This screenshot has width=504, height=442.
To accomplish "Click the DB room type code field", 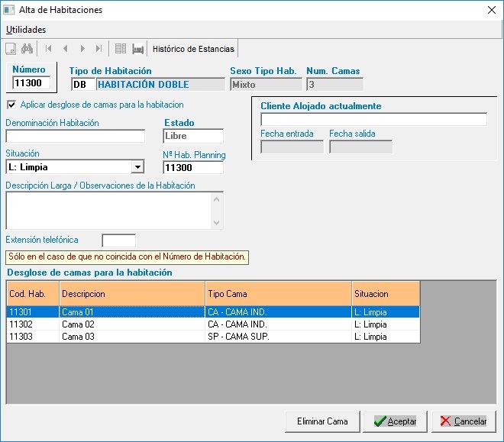I will 83,85.
